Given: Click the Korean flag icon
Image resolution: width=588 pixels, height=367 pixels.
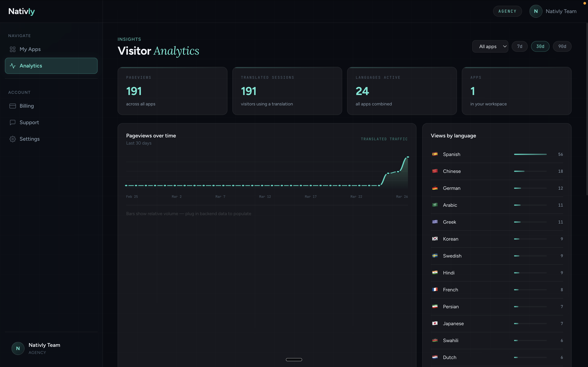Looking at the screenshot, I should 435,239.
